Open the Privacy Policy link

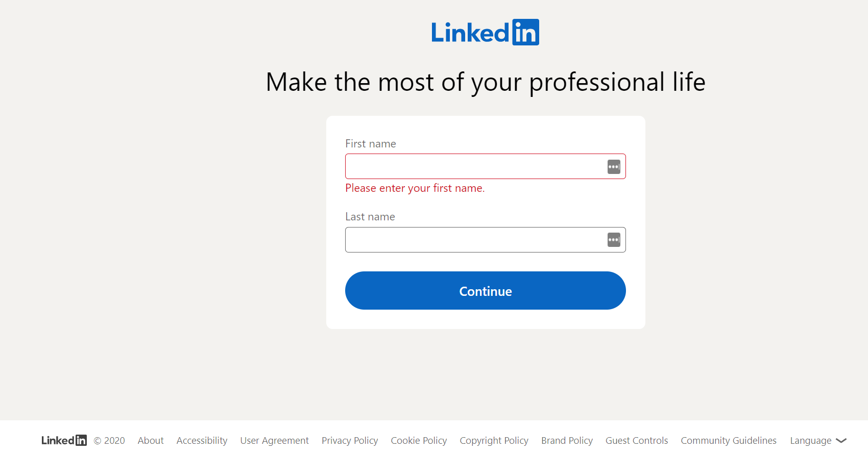pyautogui.click(x=350, y=441)
